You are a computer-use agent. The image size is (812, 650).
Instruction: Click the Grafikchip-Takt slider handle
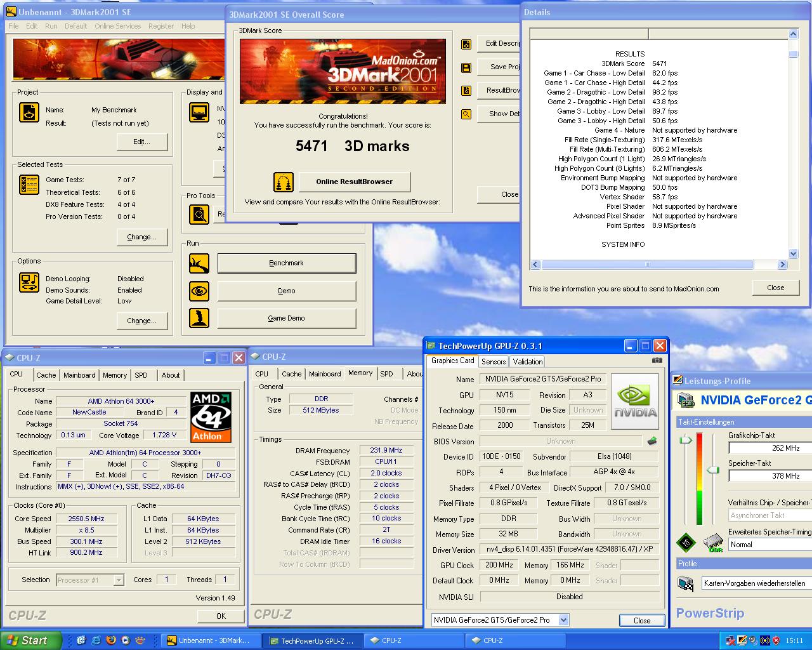[x=685, y=439]
